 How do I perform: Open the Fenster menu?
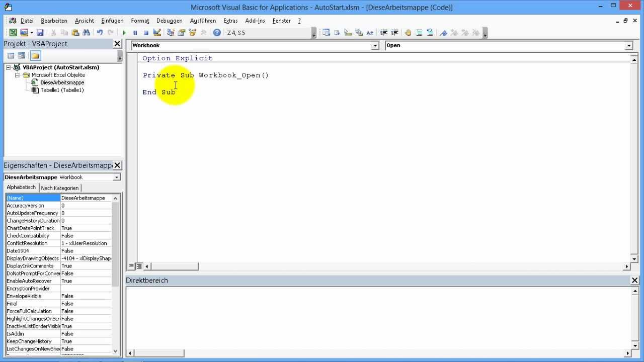(282, 21)
